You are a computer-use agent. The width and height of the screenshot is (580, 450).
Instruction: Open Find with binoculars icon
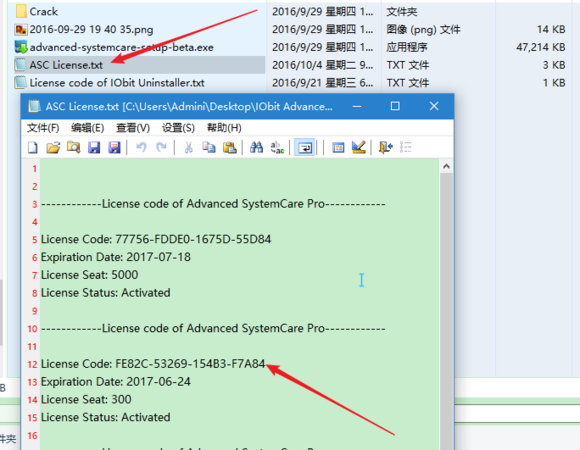[256, 148]
